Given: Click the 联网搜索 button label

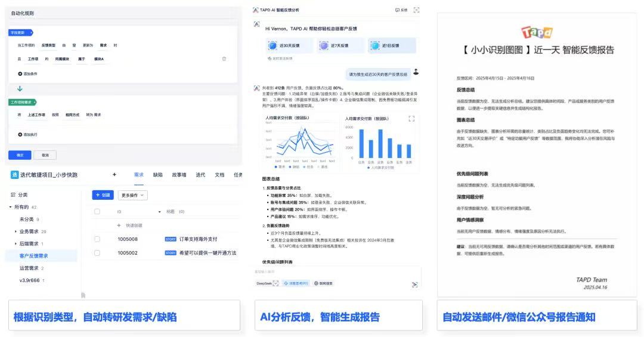Looking at the screenshot, I should [326, 283].
